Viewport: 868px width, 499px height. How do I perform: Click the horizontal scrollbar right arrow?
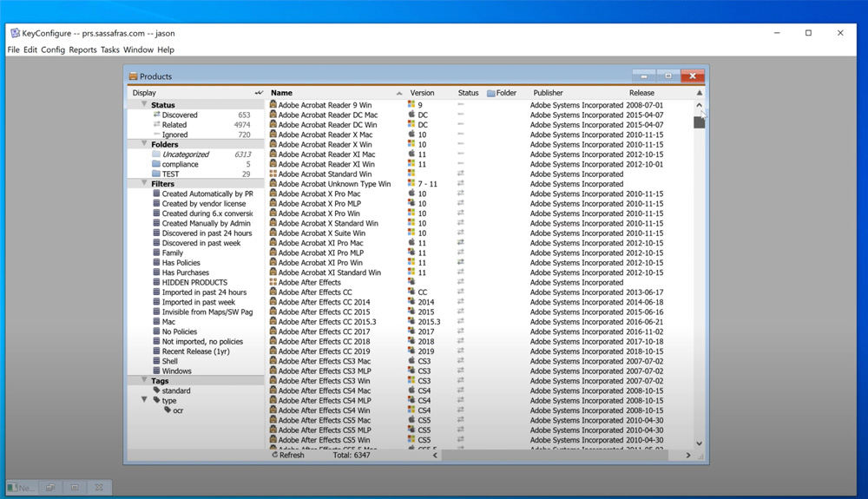click(x=688, y=456)
